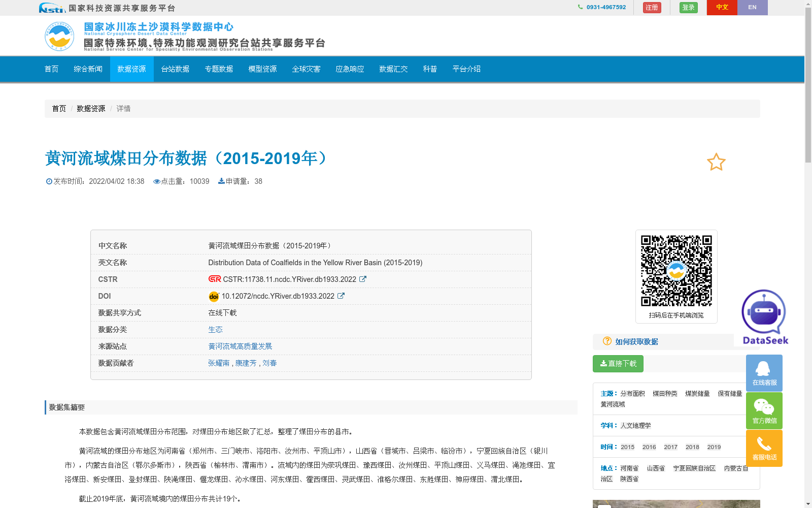Image resolution: width=812 pixels, height=508 pixels.
Task: Click the 注册 register button
Action: point(652,8)
